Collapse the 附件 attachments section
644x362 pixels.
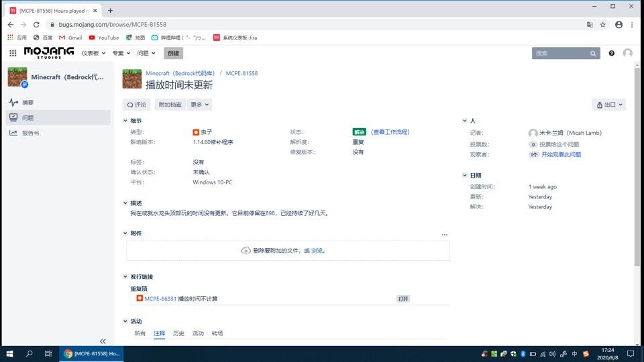125,233
